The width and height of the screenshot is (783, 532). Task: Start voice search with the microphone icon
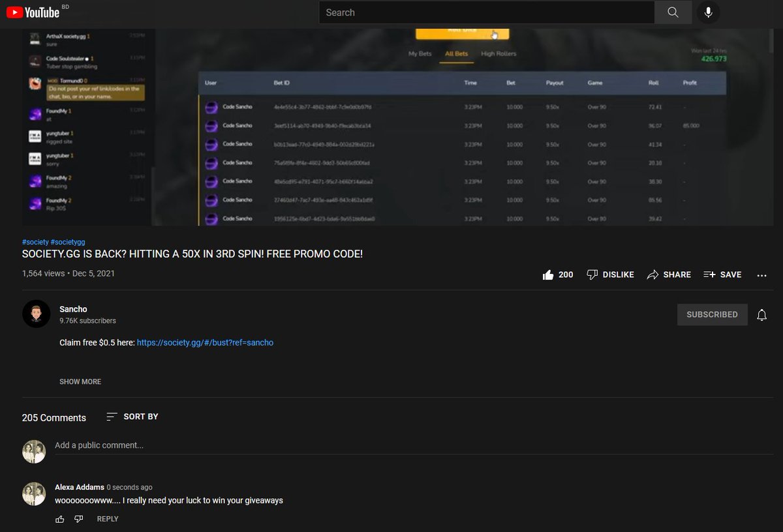(x=708, y=12)
